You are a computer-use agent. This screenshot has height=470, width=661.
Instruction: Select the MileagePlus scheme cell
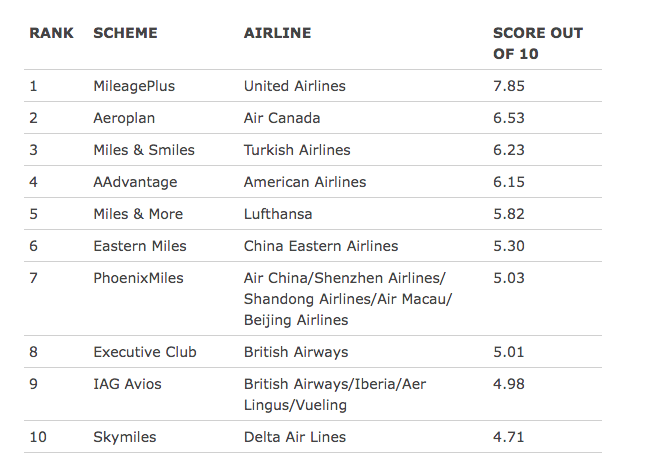(x=134, y=86)
